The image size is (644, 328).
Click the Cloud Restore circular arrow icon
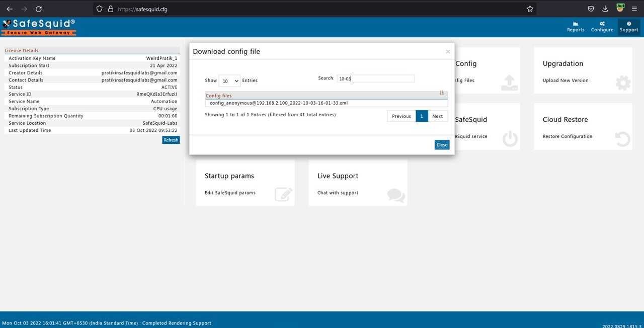click(x=622, y=139)
